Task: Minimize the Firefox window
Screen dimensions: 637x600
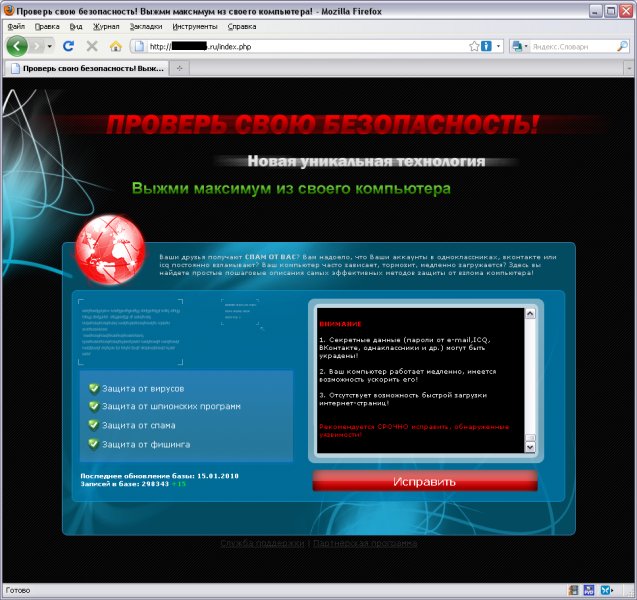Action: 595,11
